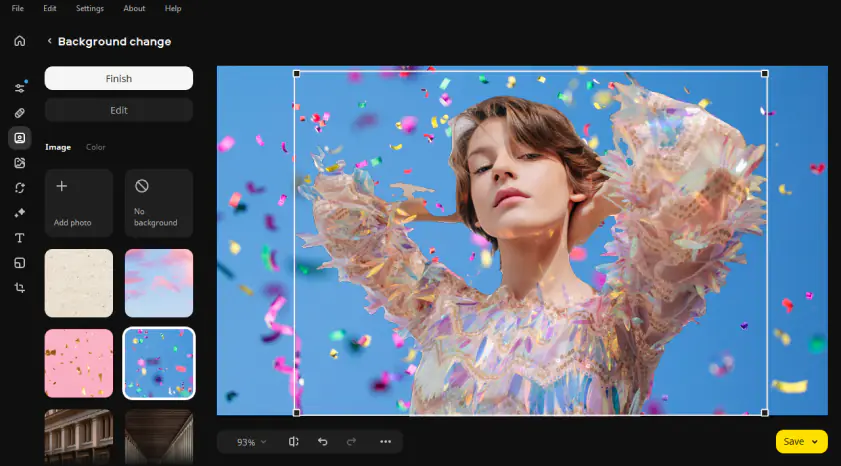
Task: Open the more options ellipsis
Action: point(385,441)
